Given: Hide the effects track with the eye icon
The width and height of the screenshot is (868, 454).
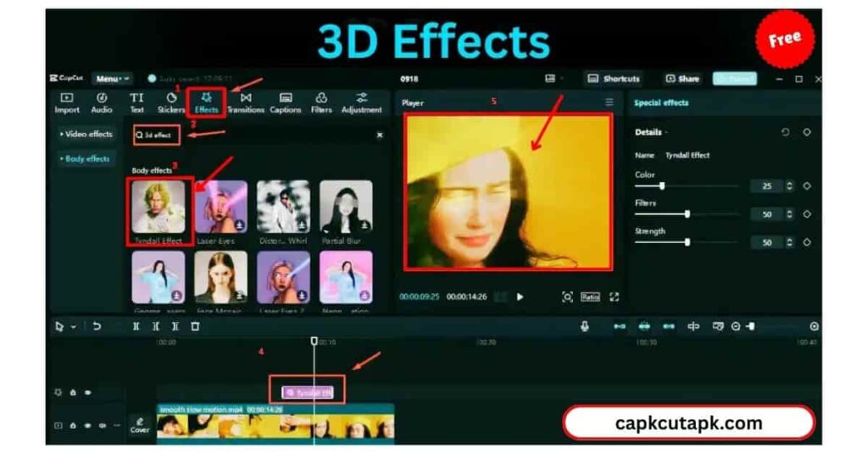Looking at the screenshot, I should (x=88, y=392).
